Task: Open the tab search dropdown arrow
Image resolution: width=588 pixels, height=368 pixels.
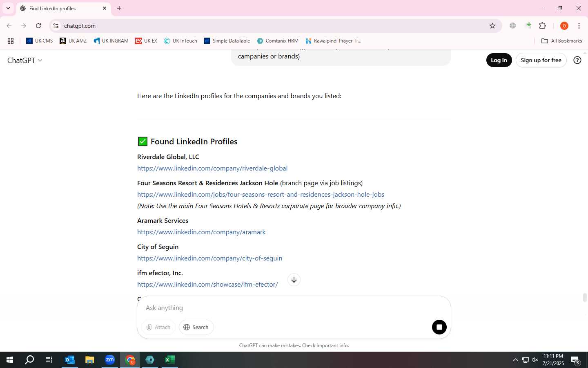Action: click(x=8, y=8)
